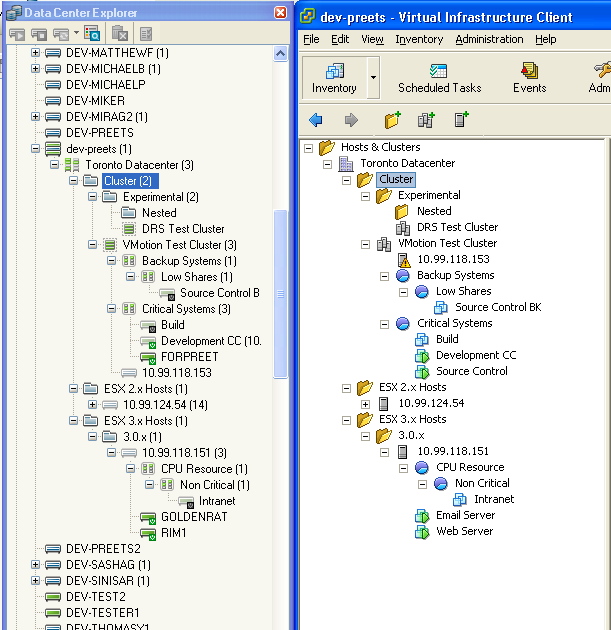Click the Backup Systems resource pool icon in VI Client
This screenshot has height=630, width=611.
403,276
